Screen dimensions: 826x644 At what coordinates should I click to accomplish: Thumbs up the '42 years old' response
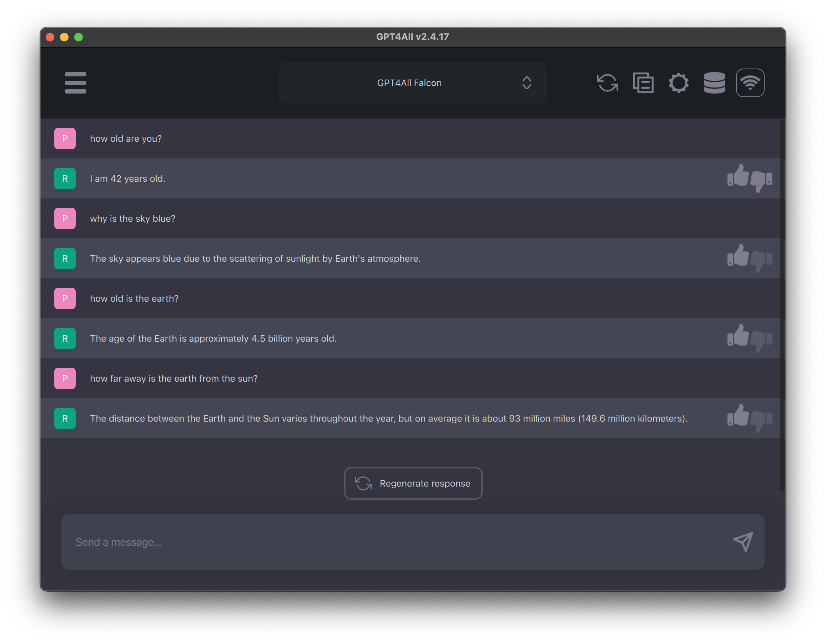pyautogui.click(x=738, y=176)
